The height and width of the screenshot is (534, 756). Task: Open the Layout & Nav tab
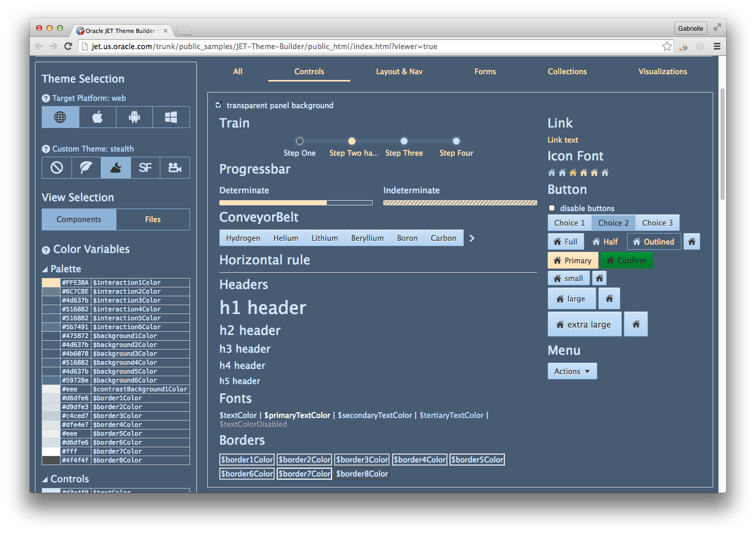coord(399,72)
